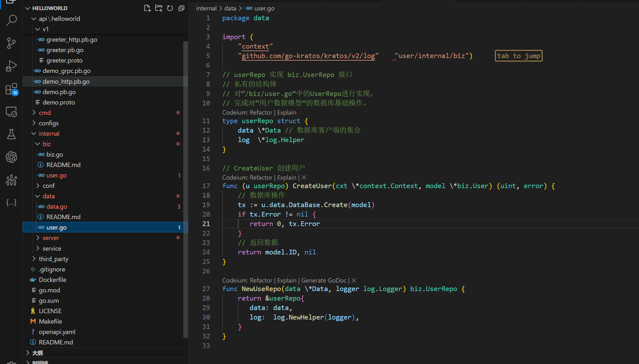639x364 pixels.
Task: Open .gitignore file
Action: tap(105, 269)
